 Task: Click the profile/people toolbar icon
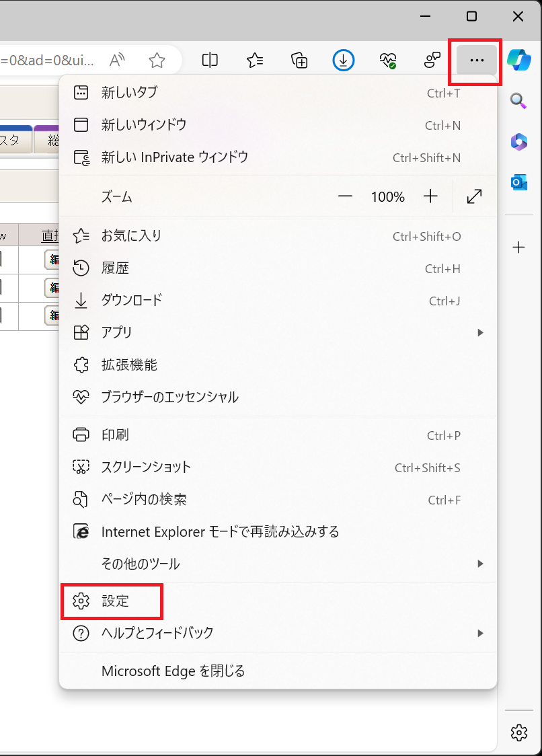coord(432,61)
